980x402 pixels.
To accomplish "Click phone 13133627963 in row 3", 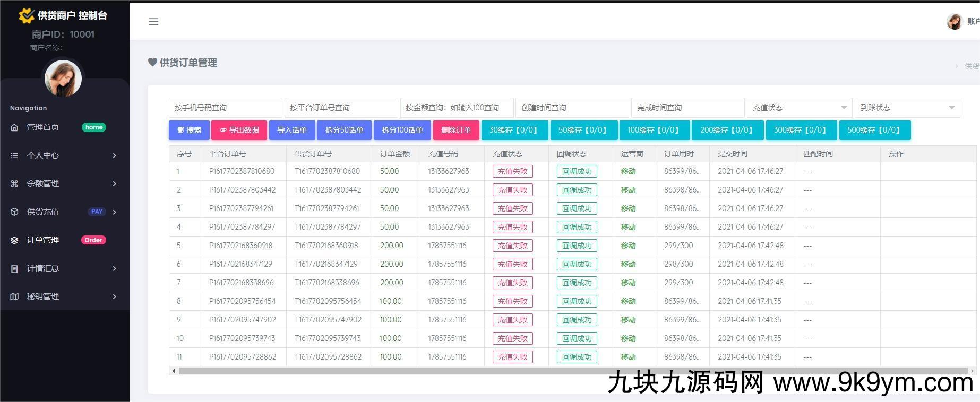I will coord(449,208).
